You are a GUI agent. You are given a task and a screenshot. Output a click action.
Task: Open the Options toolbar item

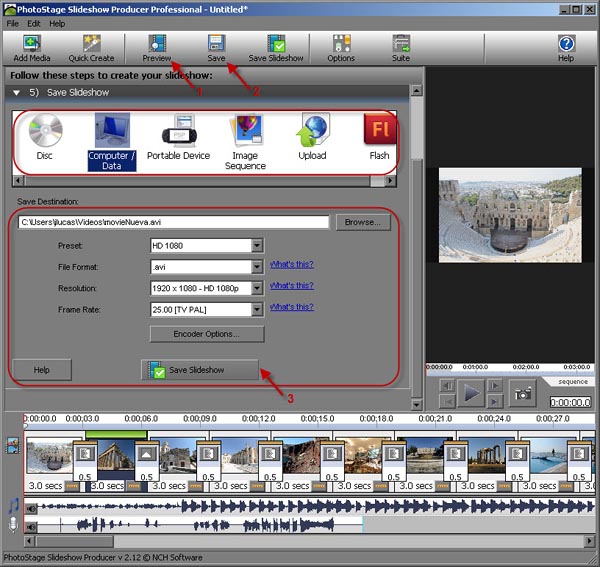(x=341, y=48)
